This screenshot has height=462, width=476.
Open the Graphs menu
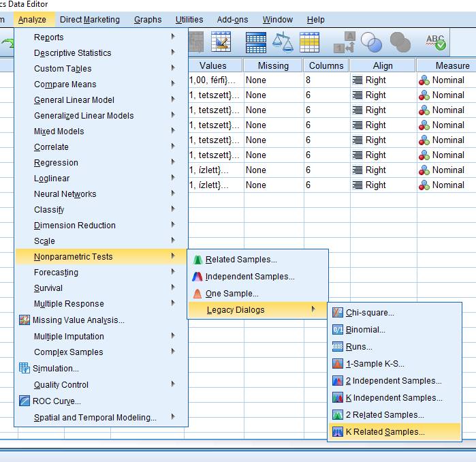click(148, 20)
